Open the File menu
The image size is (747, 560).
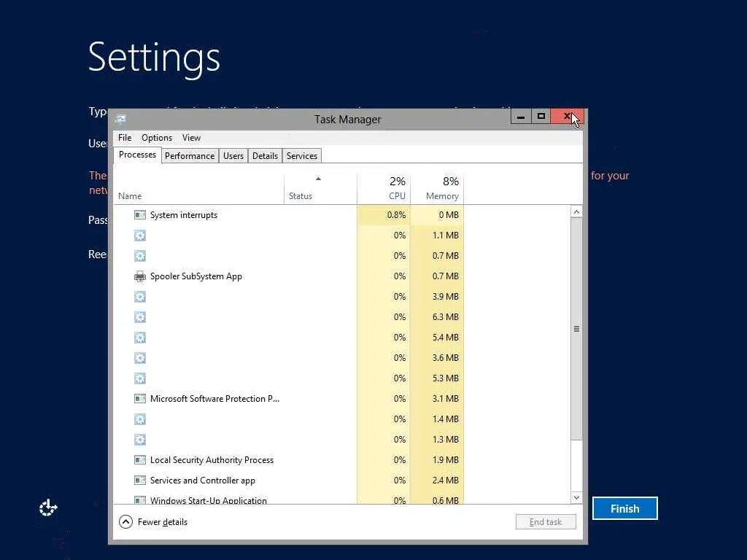[x=125, y=138]
